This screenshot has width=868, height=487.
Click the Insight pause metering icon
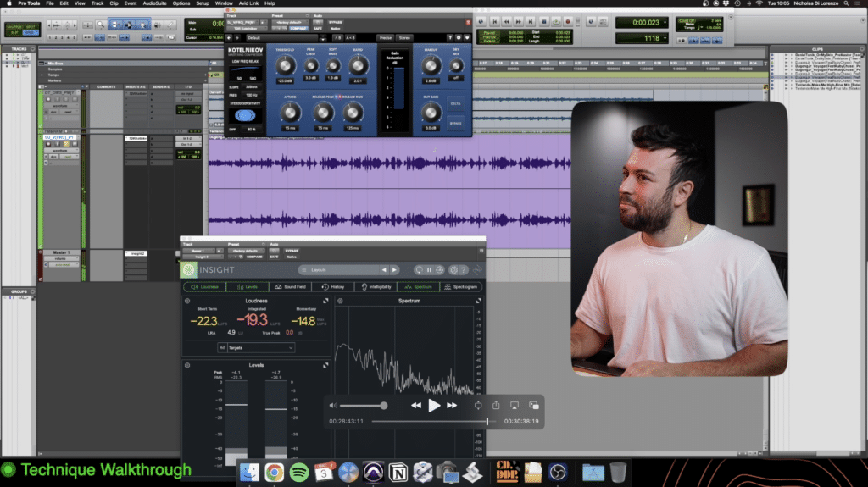[429, 269]
